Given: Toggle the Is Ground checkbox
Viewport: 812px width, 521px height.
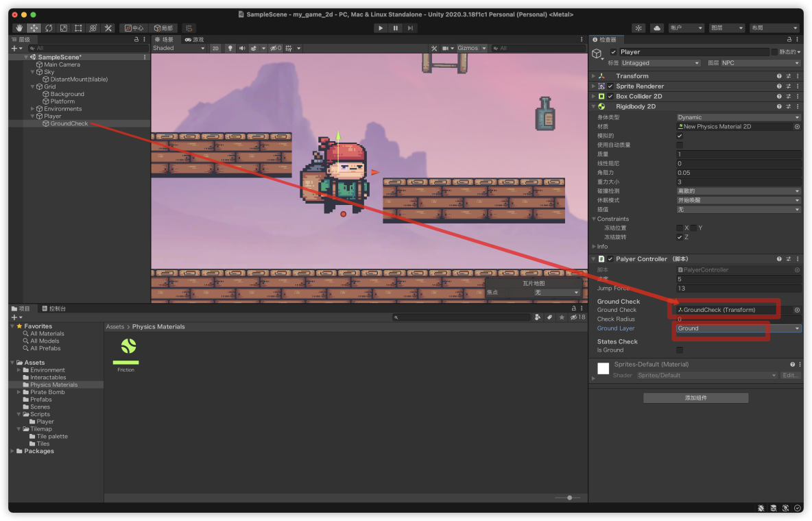Looking at the screenshot, I should coord(680,350).
